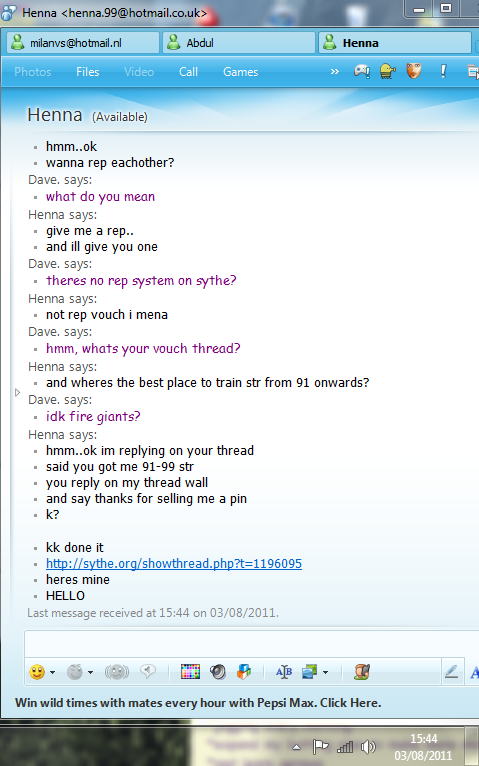The image size is (479, 766).
Task: Click the handwriting pen icon
Action: point(451,672)
